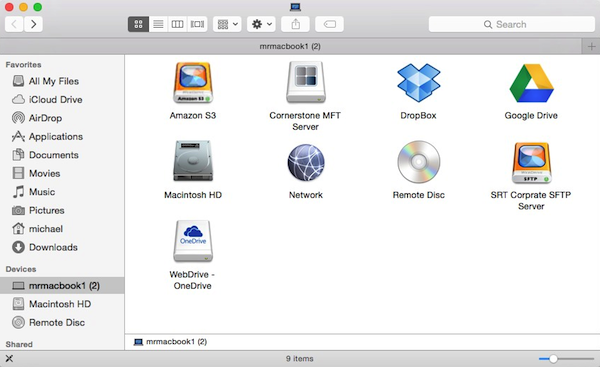Viewport: 600px width, 367px height.
Task: Open iCloud Drive in sidebar
Action: click(x=62, y=99)
